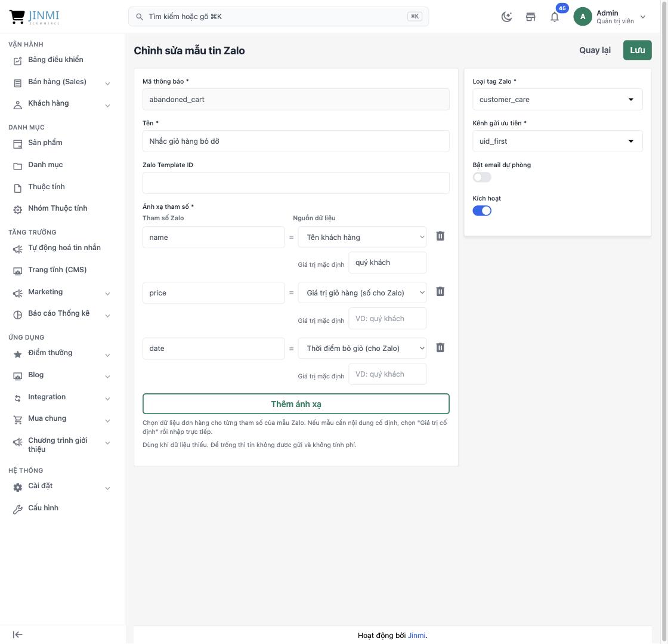Viewport: 668px width, 644px height.
Task: Open notifications bell icon
Action: point(554,17)
